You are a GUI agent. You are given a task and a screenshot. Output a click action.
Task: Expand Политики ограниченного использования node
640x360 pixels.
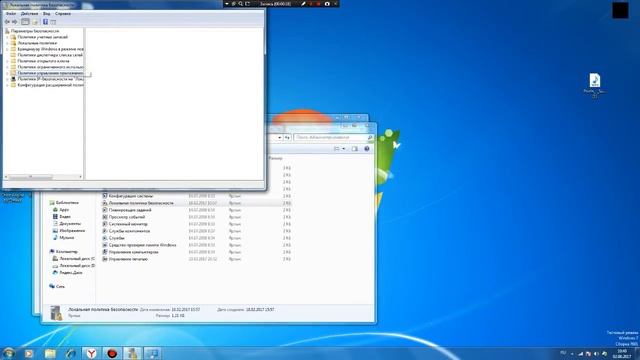coord(7,67)
